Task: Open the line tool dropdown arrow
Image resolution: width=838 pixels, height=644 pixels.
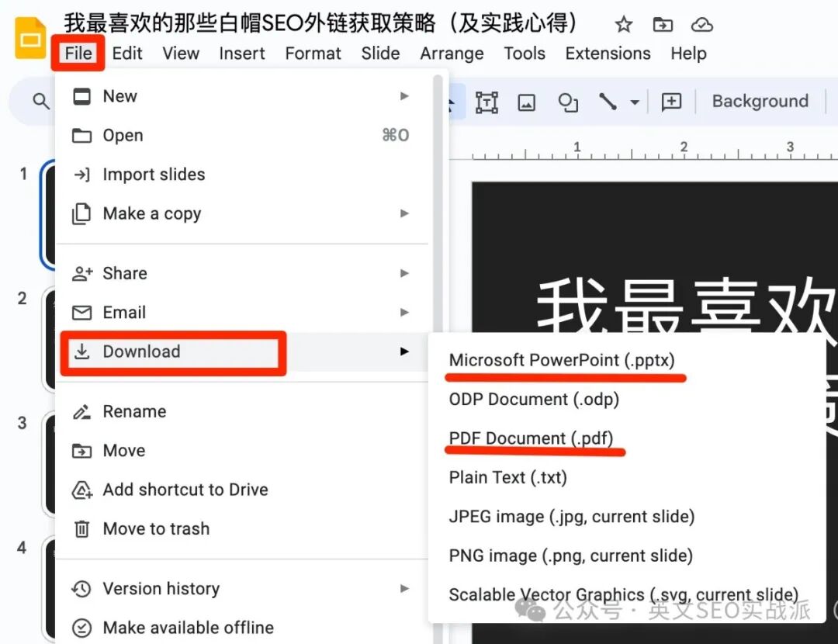Action: point(635,102)
